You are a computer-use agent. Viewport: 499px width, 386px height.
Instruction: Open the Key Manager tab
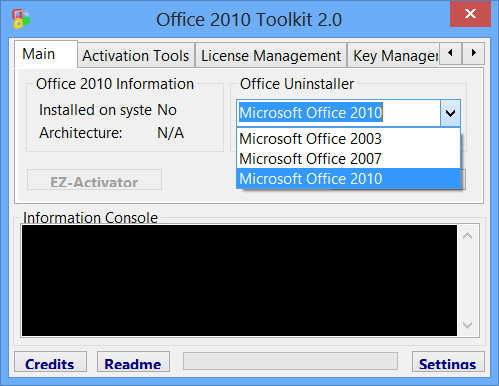pyautogui.click(x=394, y=55)
